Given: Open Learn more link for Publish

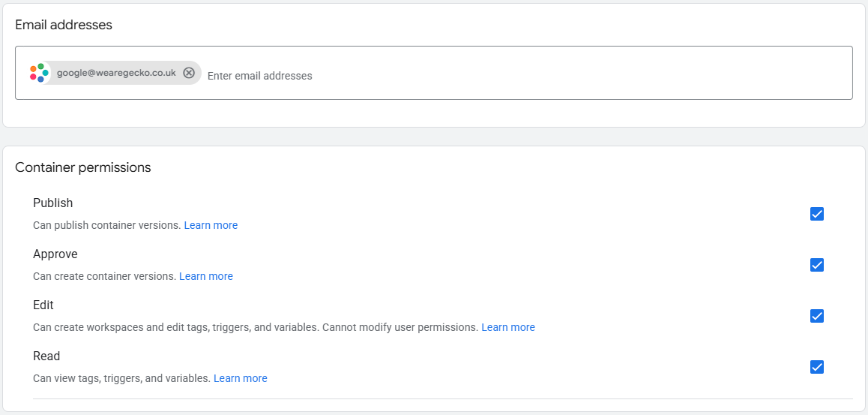Looking at the screenshot, I should [x=211, y=225].
